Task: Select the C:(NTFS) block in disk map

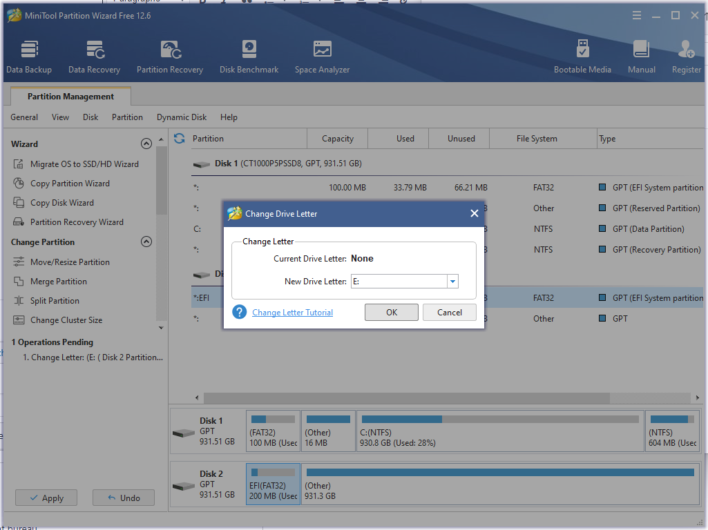Action: point(499,432)
